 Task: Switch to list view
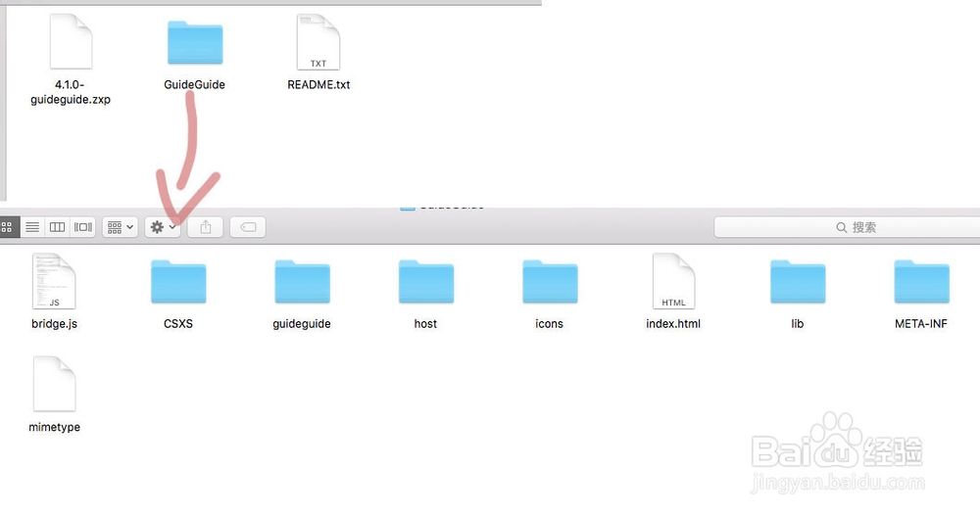32,227
